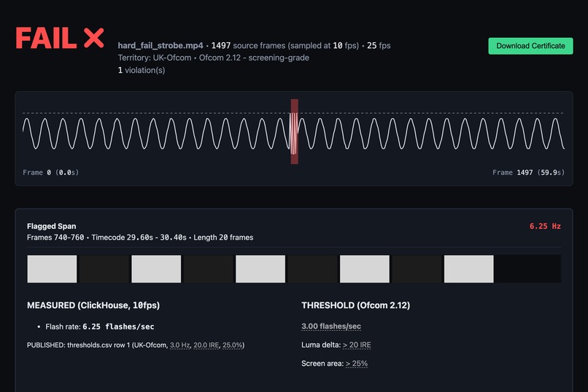588x392 pixels.
Task: Click 'Frames 740-760' timecode line
Action: pyautogui.click(x=140, y=238)
